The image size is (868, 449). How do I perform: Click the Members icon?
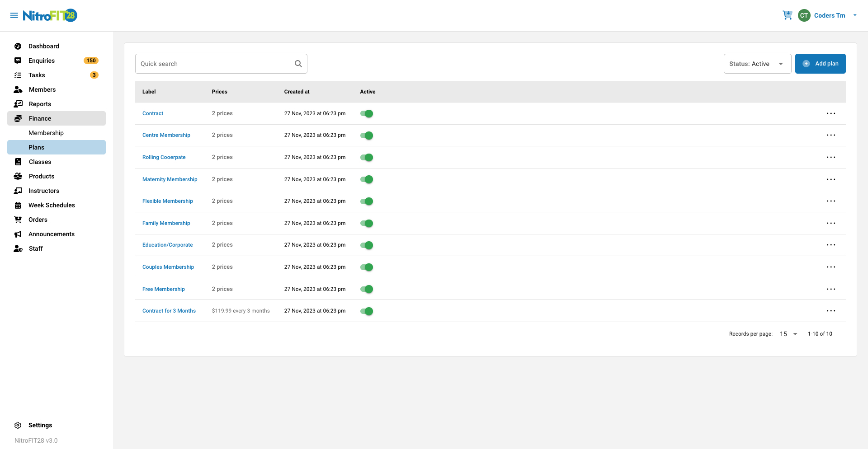tap(18, 89)
